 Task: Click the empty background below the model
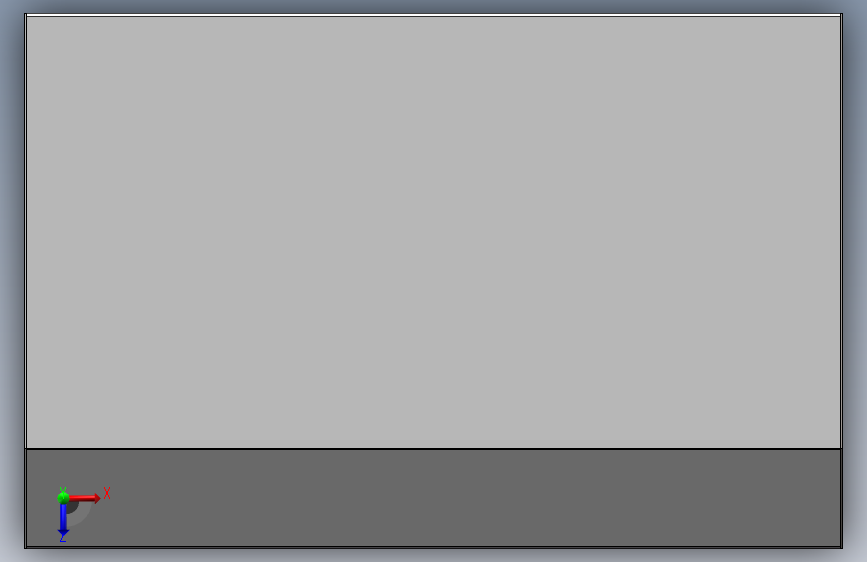tap(434, 556)
